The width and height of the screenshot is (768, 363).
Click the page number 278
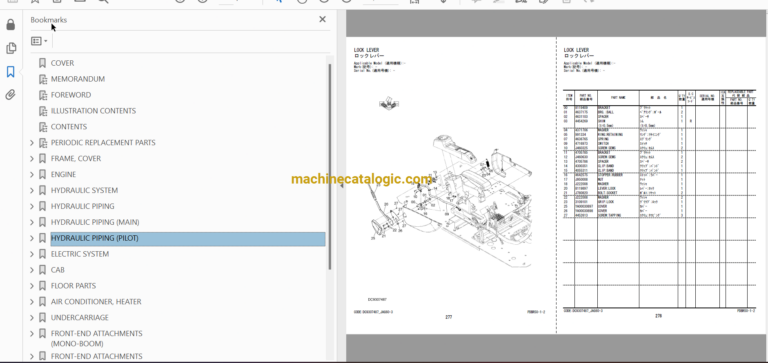(x=659, y=316)
